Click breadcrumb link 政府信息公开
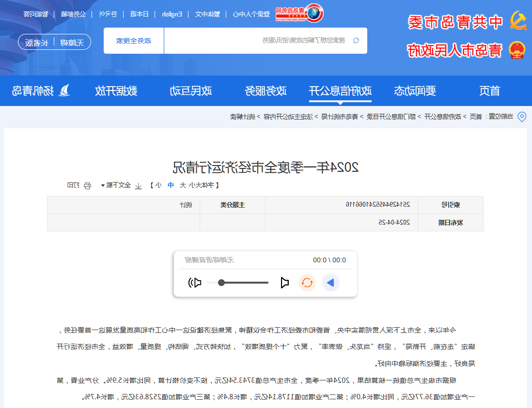Screen dimensions: 532x408 [443, 117]
